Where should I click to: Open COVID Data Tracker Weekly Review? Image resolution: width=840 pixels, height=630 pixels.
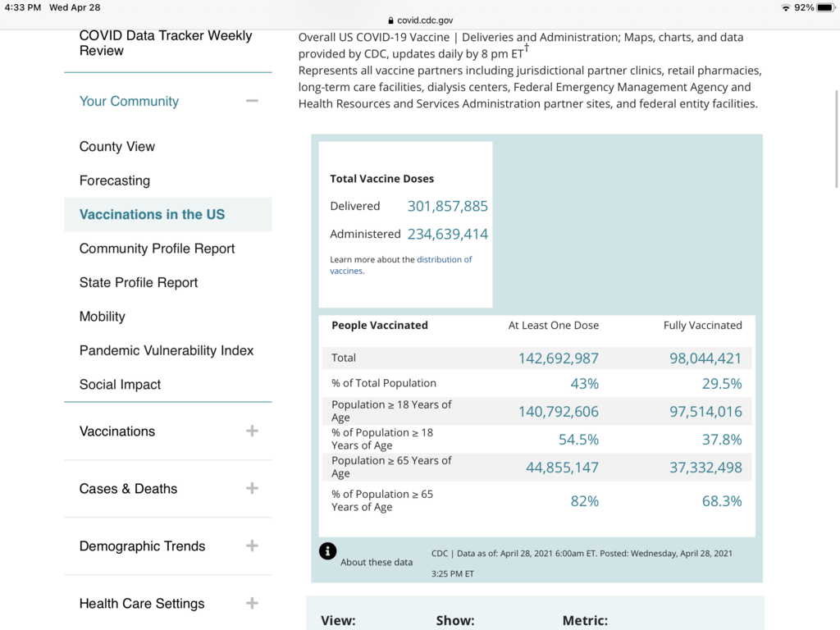click(x=166, y=43)
